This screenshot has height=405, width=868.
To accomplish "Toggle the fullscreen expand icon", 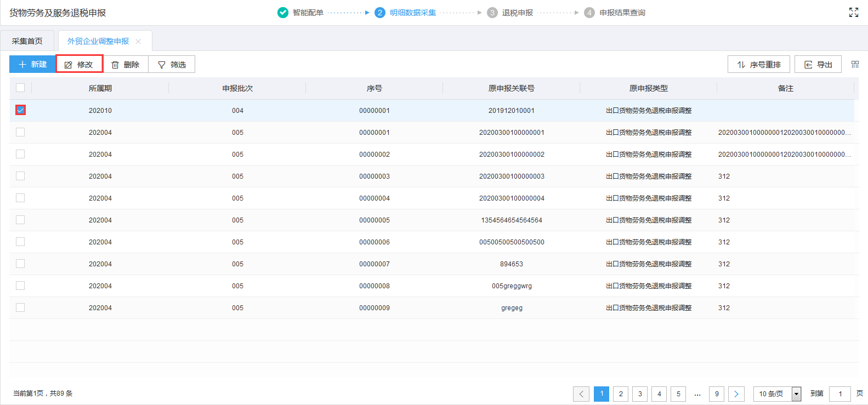I will [853, 13].
